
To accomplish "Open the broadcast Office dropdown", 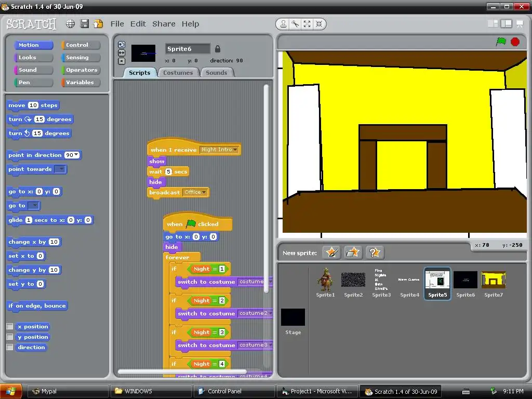I will coord(195,192).
